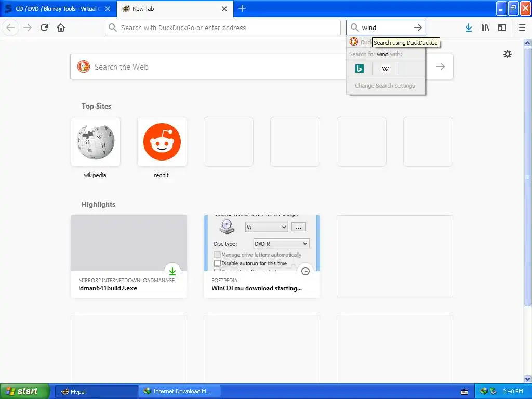Click the SOFTPEDIA source label
532x399 pixels.
tap(224, 280)
